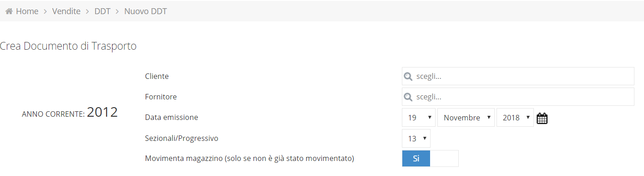Screen dimensions: 644x176
Task: Go to Vendite in the breadcrumb
Action: coord(66,11)
